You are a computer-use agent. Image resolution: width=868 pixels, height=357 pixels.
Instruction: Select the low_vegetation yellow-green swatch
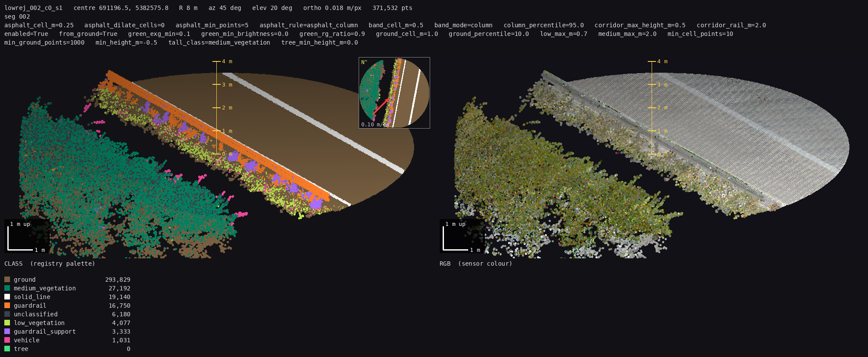click(7, 323)
